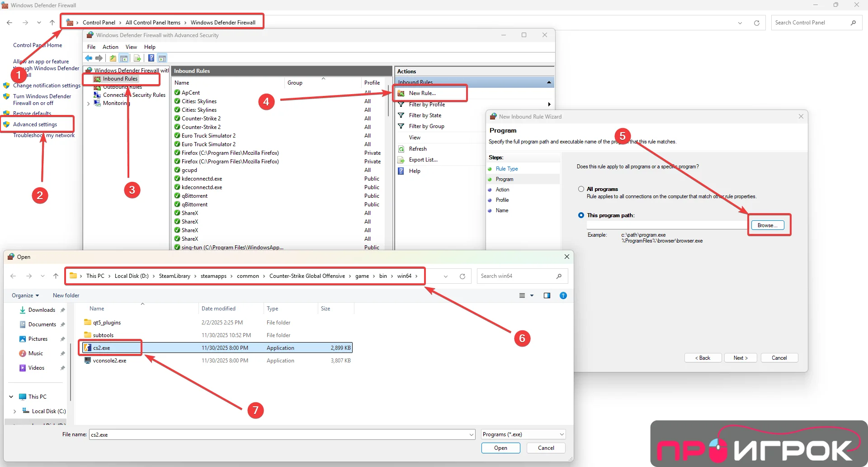Select the "All programs" radio button
The height and width of the screenshot is (467, 868).
pos(581,189)
